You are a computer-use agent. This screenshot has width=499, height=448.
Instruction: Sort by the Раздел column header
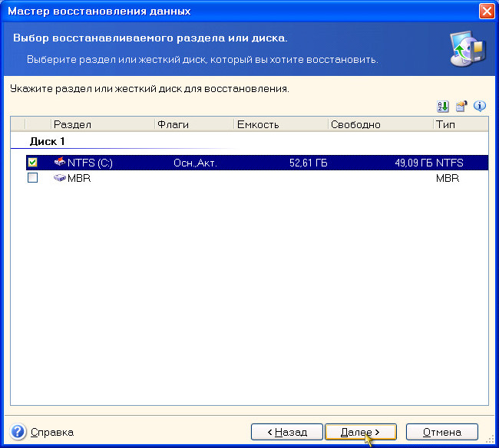102,124
